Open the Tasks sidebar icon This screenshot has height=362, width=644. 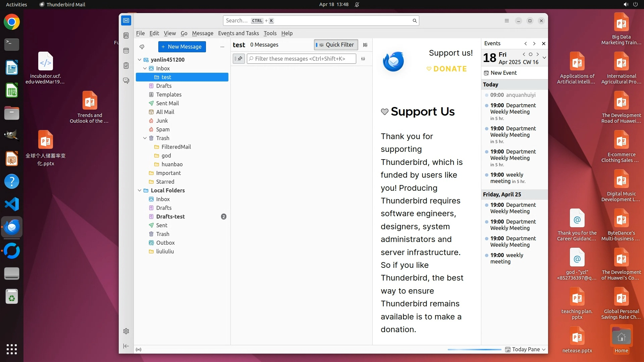[126, 66]
